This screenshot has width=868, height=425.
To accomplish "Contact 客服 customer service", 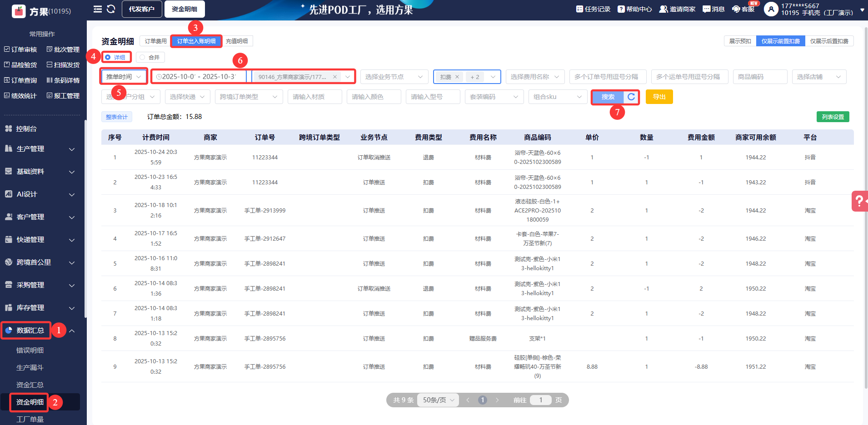I will 743,9.
